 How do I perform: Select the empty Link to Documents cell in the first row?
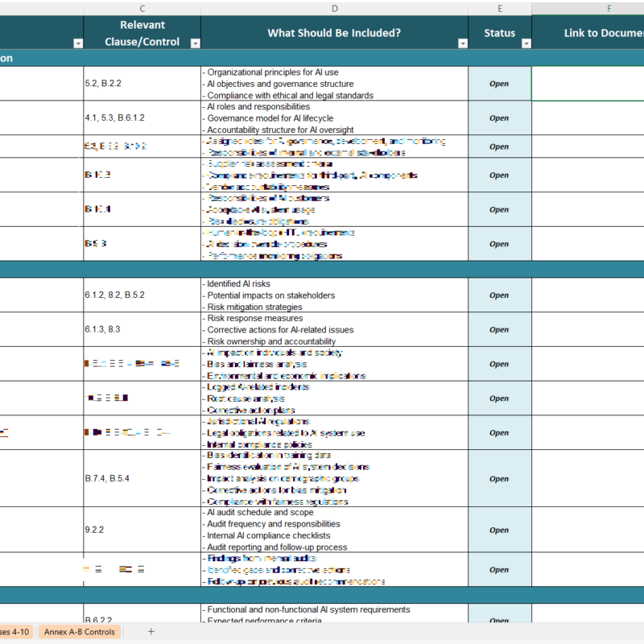(x=588, y=83)
